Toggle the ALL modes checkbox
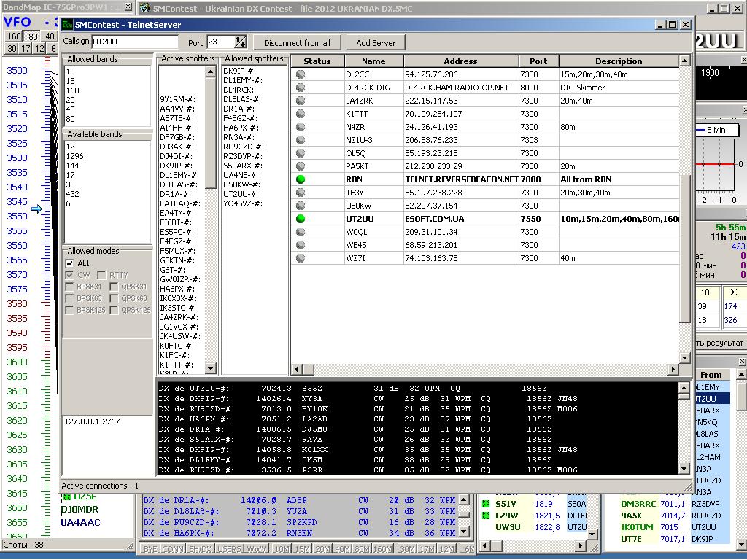Image resolution: width=747 pixels, height=560 pixels. point(70,263)
